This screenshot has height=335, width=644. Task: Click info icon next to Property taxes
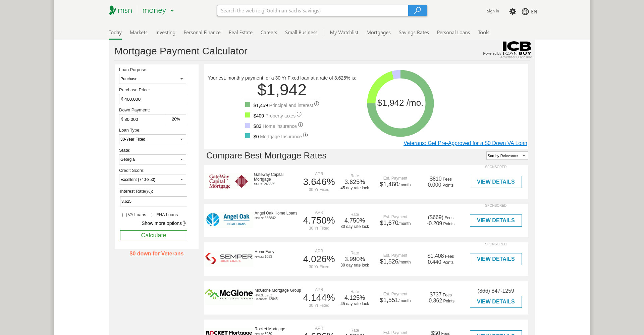(299, 114)
